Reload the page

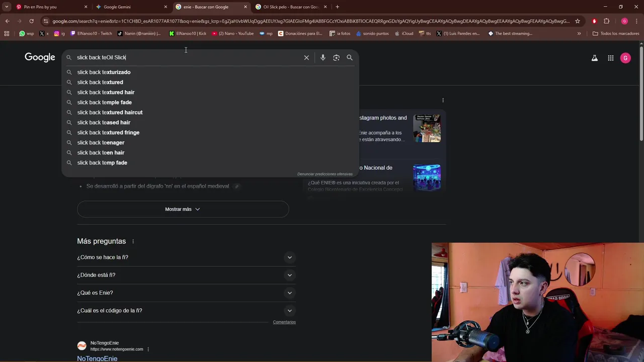[x=31, y=21]
